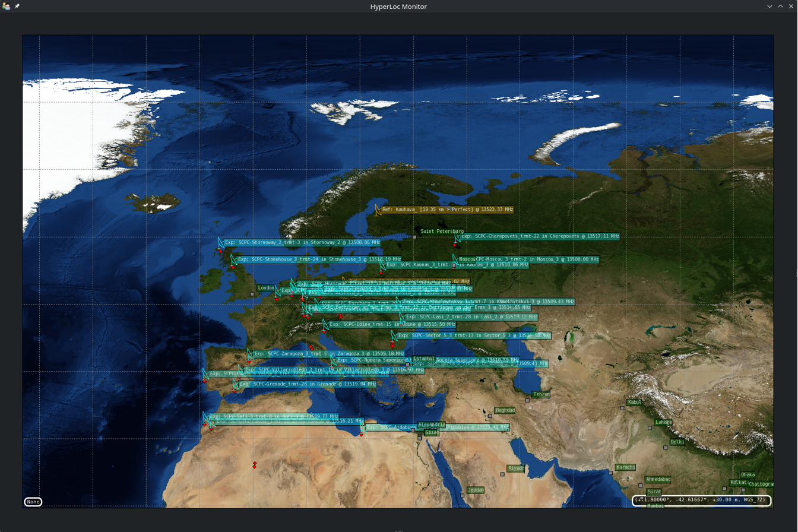Viewport: 798px width, 532px height.
Task: Click the Lahore city label
Action: coord(663,422)
